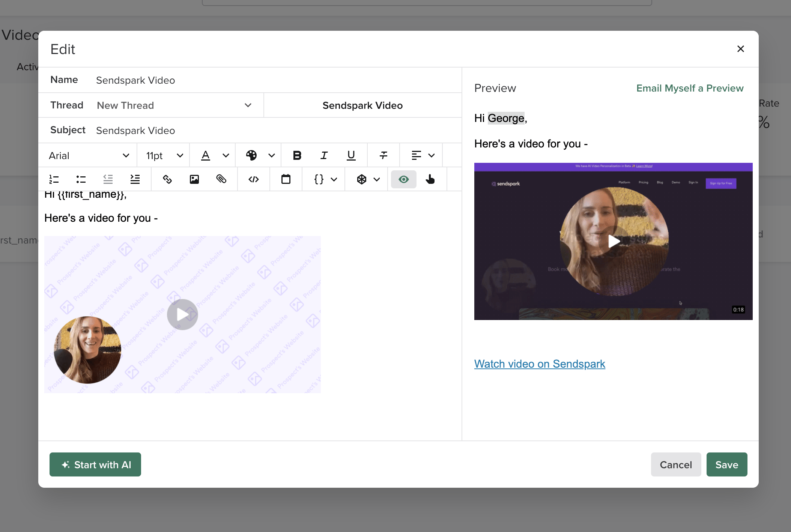Expand the palette color dropdown arrow
791x532 pixels.
[x=272, y=155]
